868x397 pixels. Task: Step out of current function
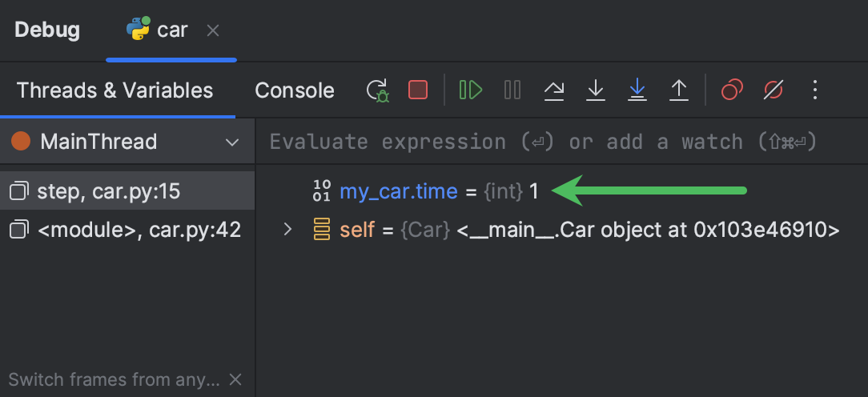pyautogui.click(x=679, y=90)
